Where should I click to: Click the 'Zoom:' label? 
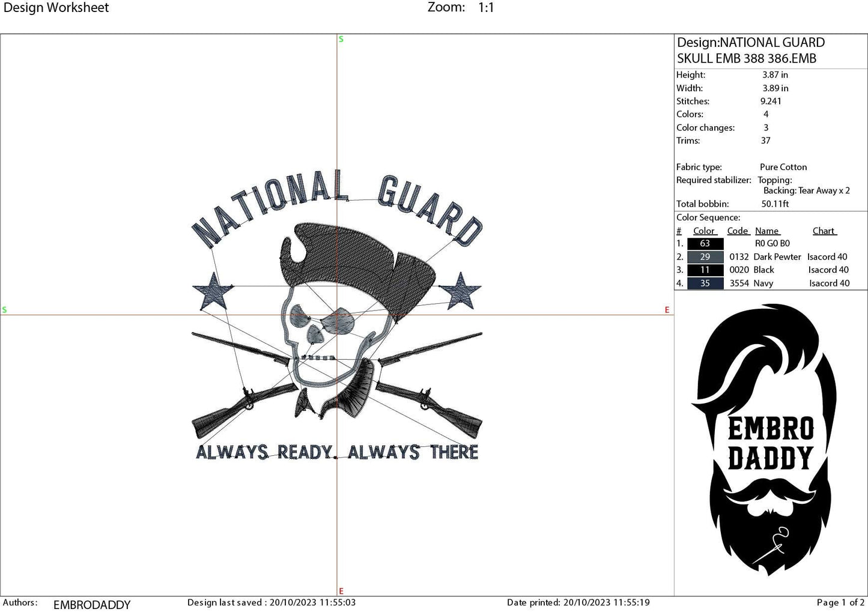pyautogui.click(x=446, y=7)
